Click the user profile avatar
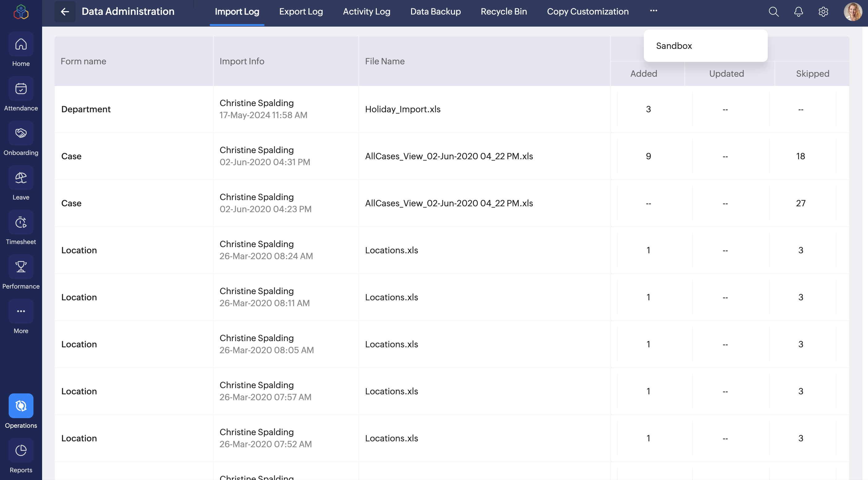Screen dimensions: 868x480 tap(853, 12)
